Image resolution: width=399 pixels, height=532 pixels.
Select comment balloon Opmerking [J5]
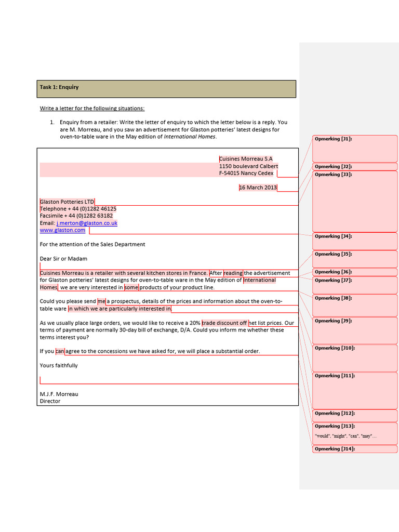(354, 259)
